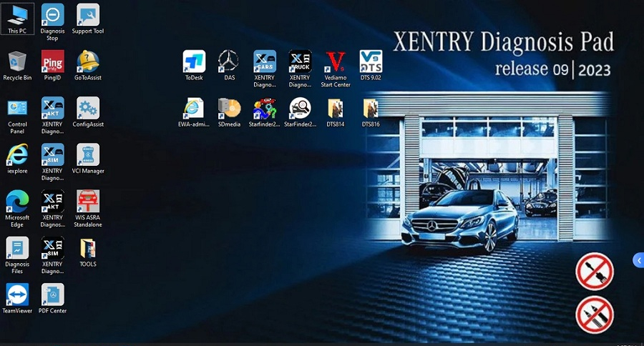
Task: Launch ConfigAssist gears icon
Action: 88,112
